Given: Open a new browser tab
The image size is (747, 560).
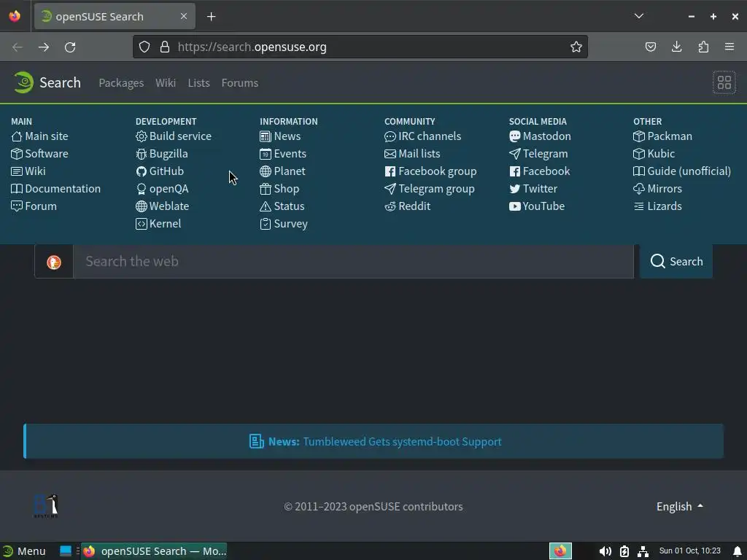Looking at the screenshot, I should click(211, 17).
